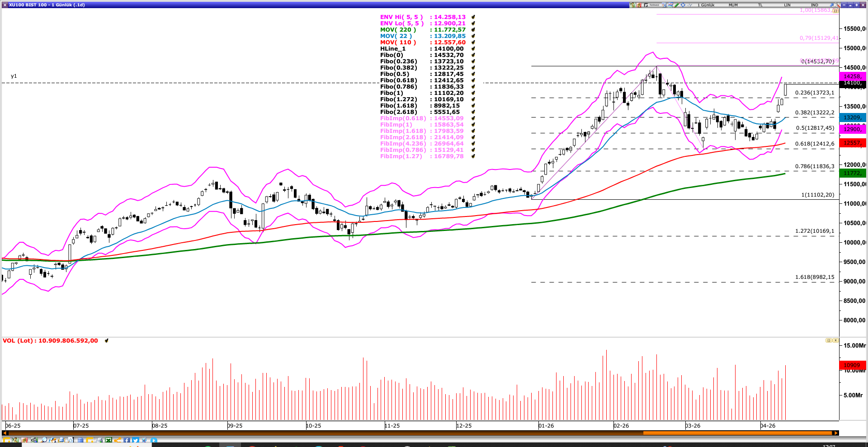Select the TL currency menu item
This screenshot has height=447, width=868.
[x=760, y=5]
